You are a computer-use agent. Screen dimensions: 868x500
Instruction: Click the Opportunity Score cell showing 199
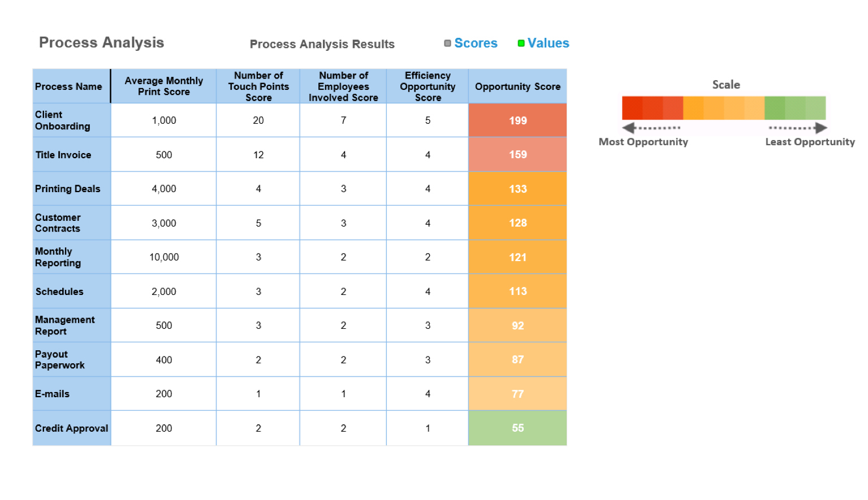click(517, 120)
